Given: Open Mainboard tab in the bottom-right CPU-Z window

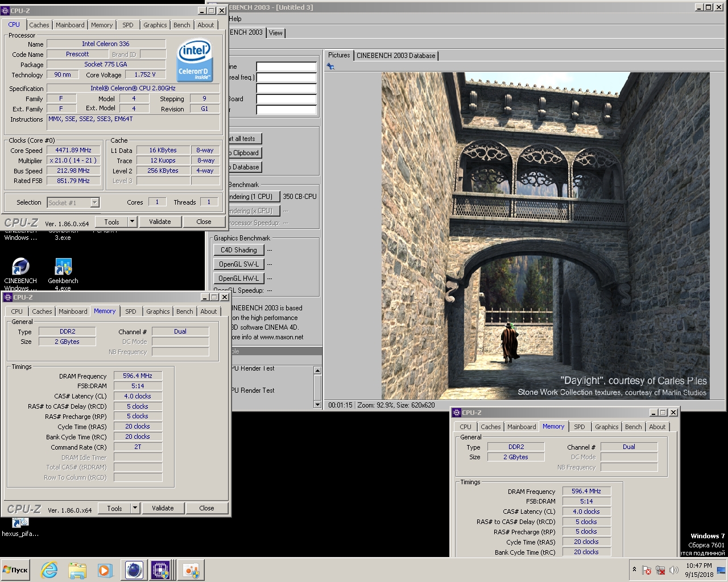Looking at the screenshot, I should coord(522,427).
